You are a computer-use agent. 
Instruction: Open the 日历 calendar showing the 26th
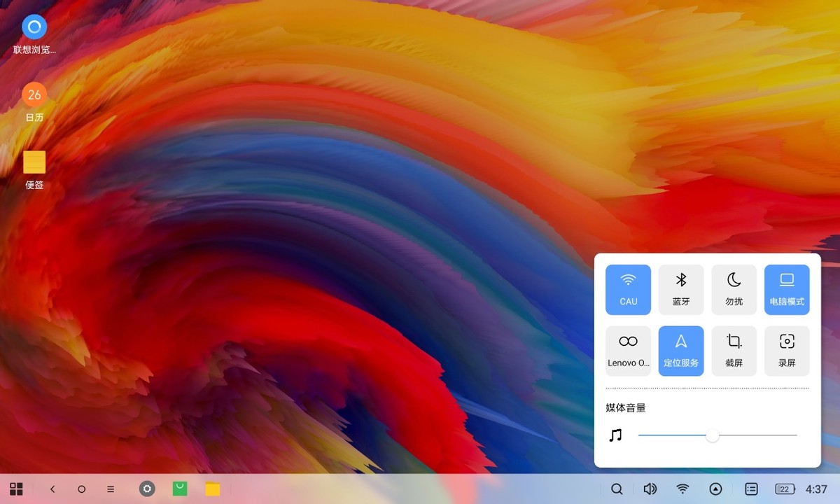(34, 94)
